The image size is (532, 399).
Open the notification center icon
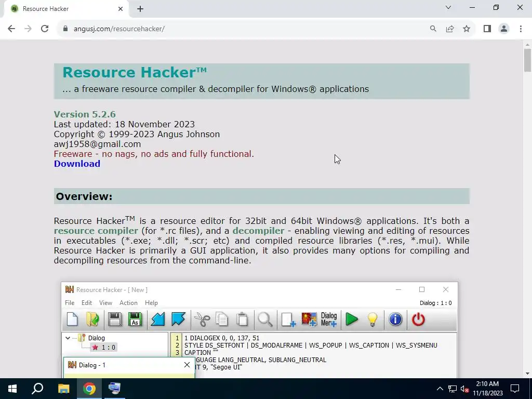515,389
